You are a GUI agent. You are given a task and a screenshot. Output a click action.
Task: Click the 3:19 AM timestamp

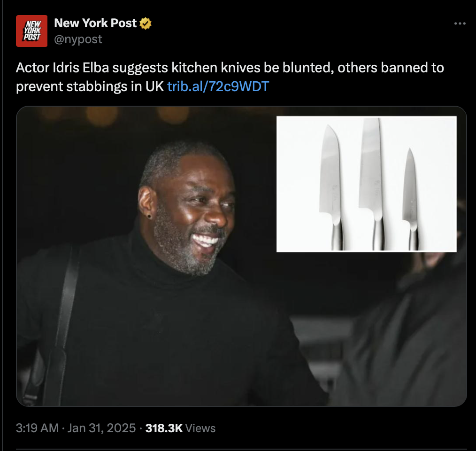pyautogui.click(x=38, y=428)
